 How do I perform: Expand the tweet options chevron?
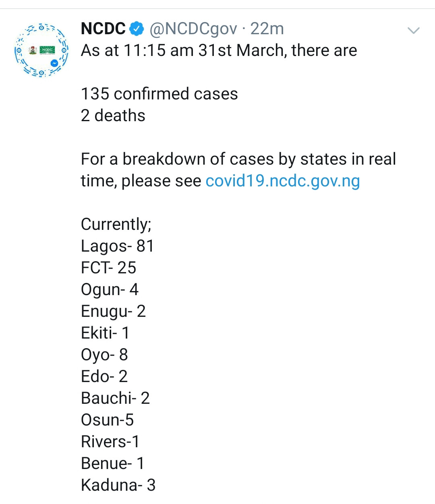click(414, 31)
